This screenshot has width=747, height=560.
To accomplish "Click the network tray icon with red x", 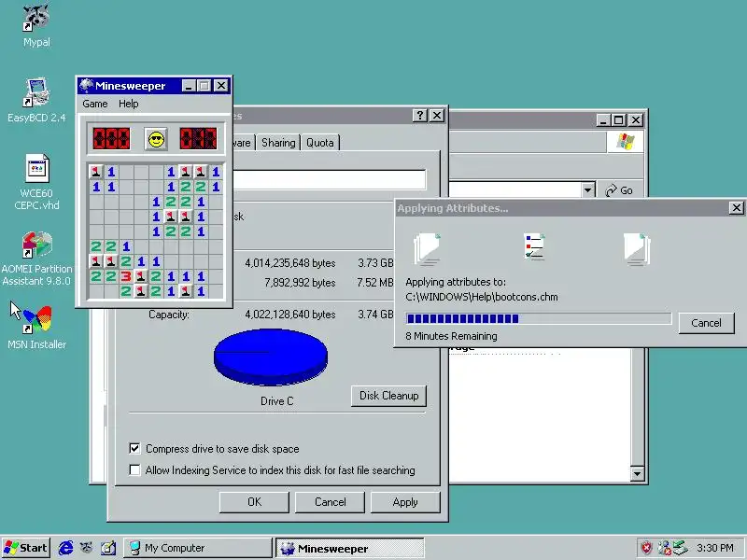I will click(664, 548).
